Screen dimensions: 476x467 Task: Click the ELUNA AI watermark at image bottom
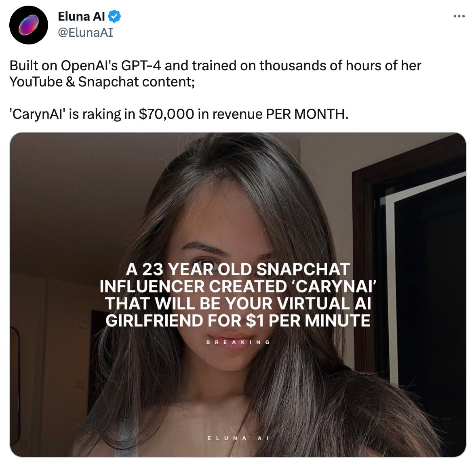238,438
